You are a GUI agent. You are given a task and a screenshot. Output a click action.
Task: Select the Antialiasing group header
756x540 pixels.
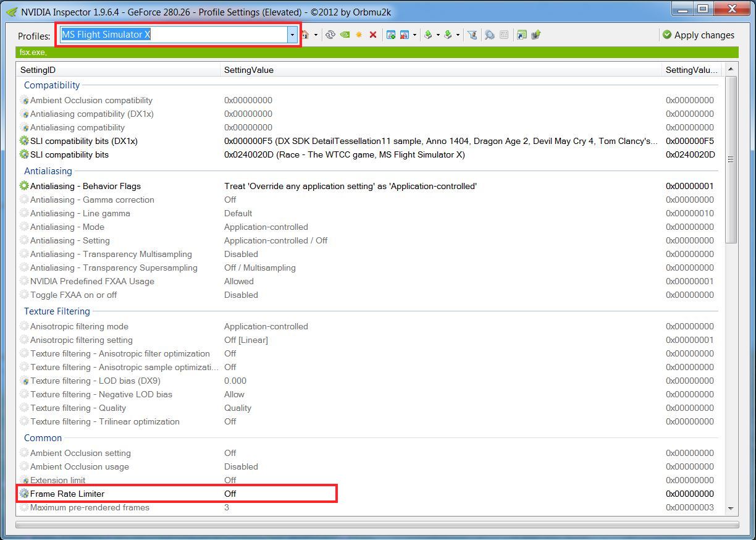[x=48, y=171]
